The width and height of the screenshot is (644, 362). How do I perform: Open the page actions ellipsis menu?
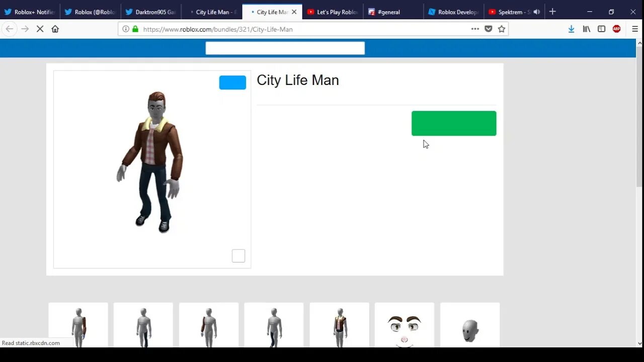pyautogui.click(x=474, y=29)
